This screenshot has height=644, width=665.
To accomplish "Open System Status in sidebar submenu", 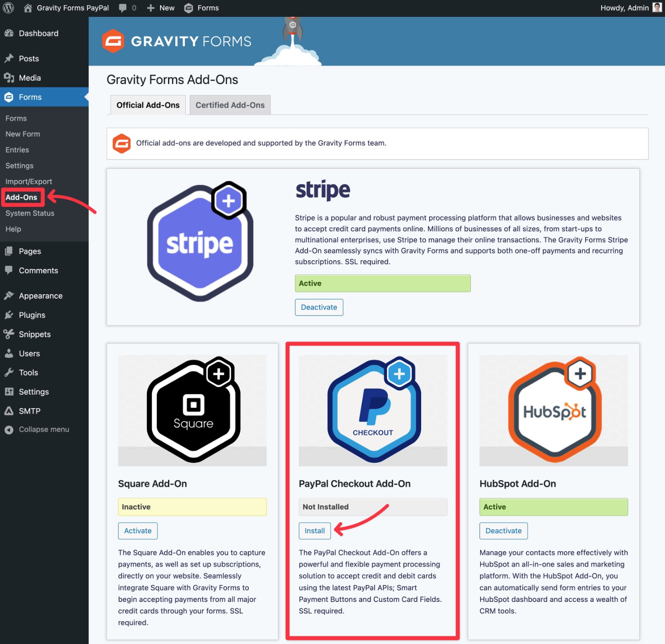I will [x=30, y=213].
